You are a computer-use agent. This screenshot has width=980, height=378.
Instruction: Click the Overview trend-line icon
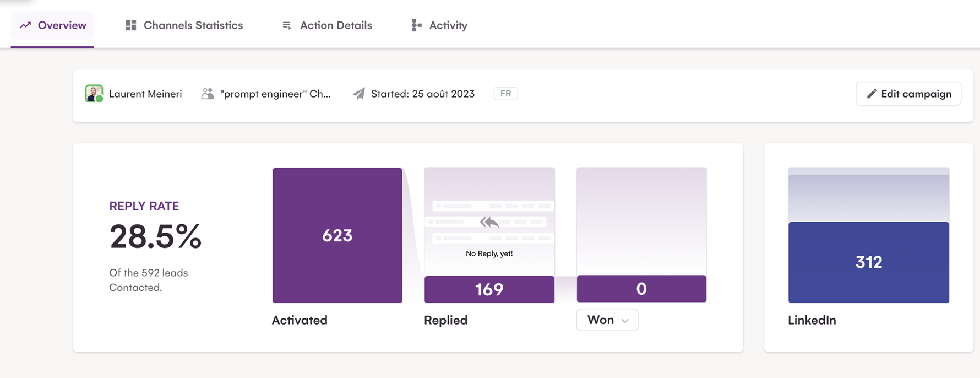pos(25,25)
